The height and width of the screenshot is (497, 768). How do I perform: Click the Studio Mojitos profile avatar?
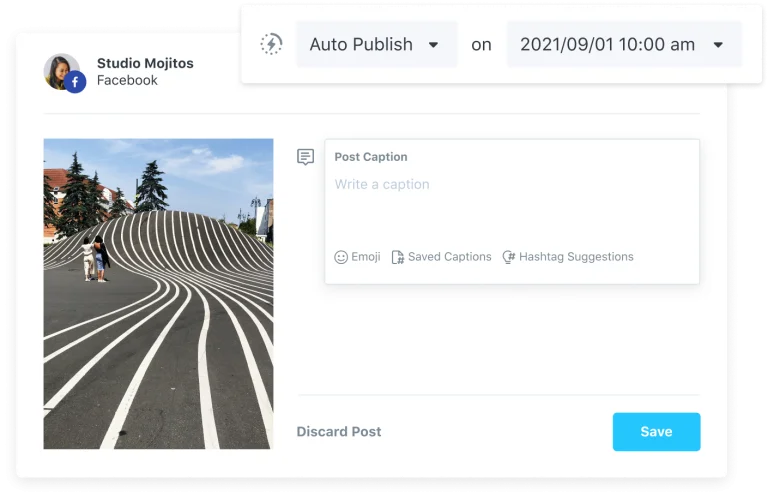62,71
